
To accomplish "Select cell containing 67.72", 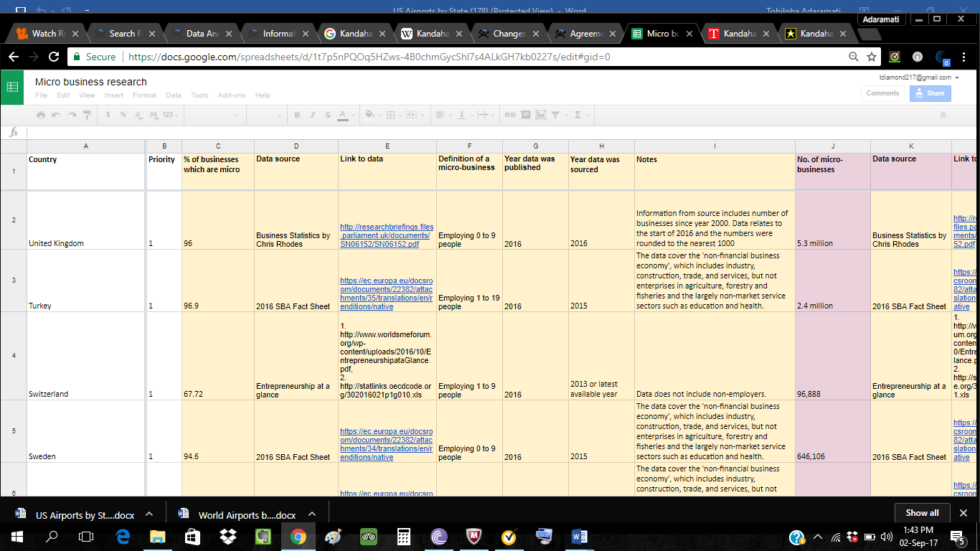I will click(x=218, y=356).
